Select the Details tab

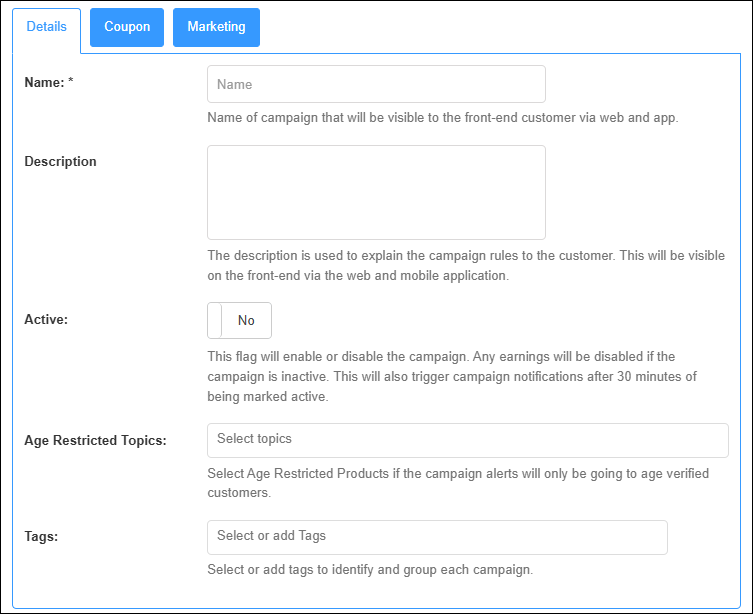coord(46,27)
